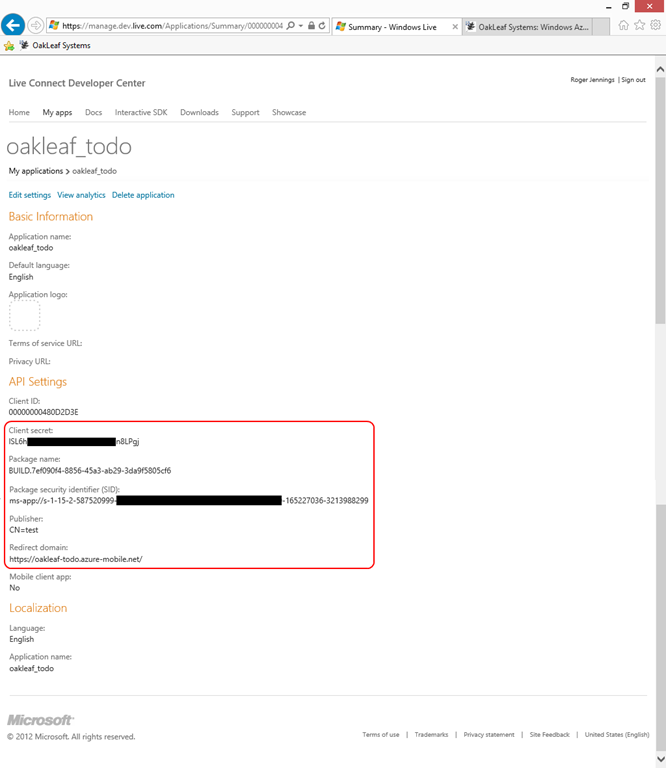Click the Sign out link
The width and height of the screenshot is (666, 768).
click(633, 79)
